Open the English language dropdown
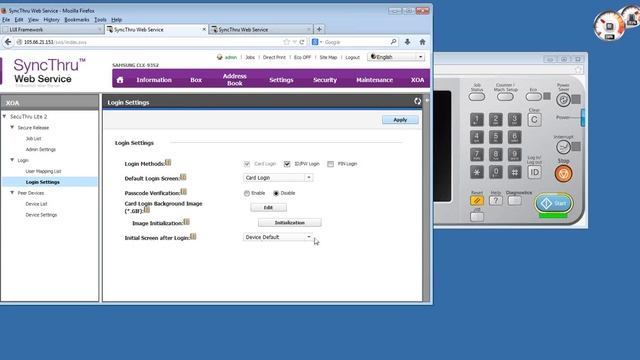 (396, 57)
